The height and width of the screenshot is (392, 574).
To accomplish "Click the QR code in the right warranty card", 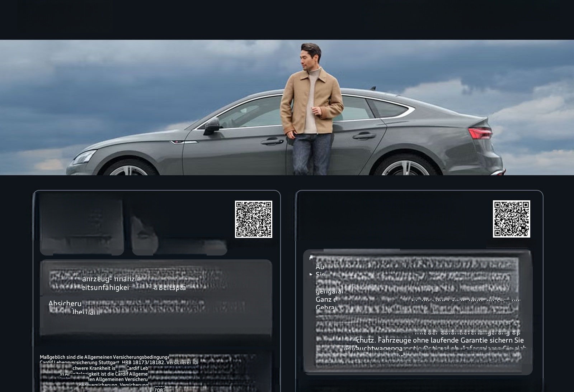I will point(511,219).
